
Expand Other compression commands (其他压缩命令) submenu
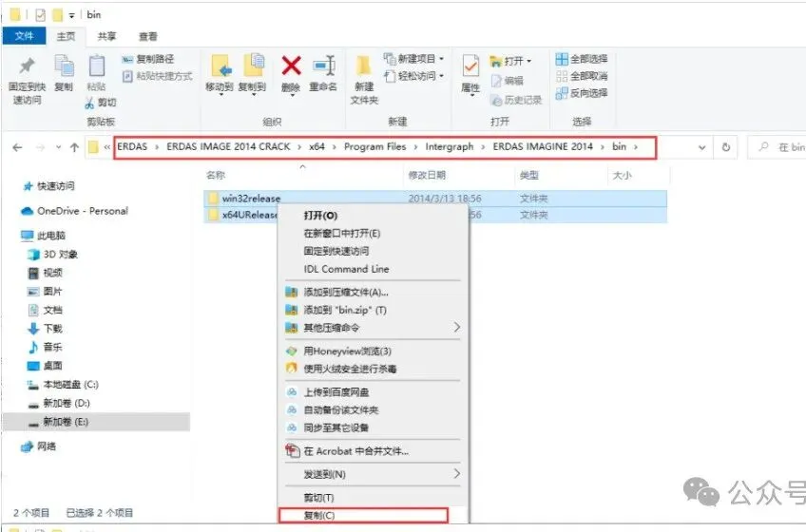[x=373, y=328]
